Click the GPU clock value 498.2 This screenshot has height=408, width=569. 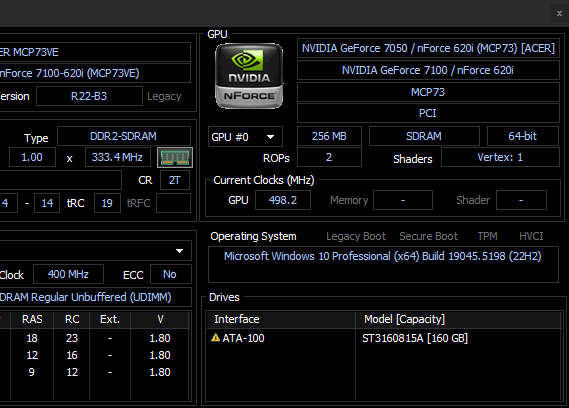click(x=283, y=200)
